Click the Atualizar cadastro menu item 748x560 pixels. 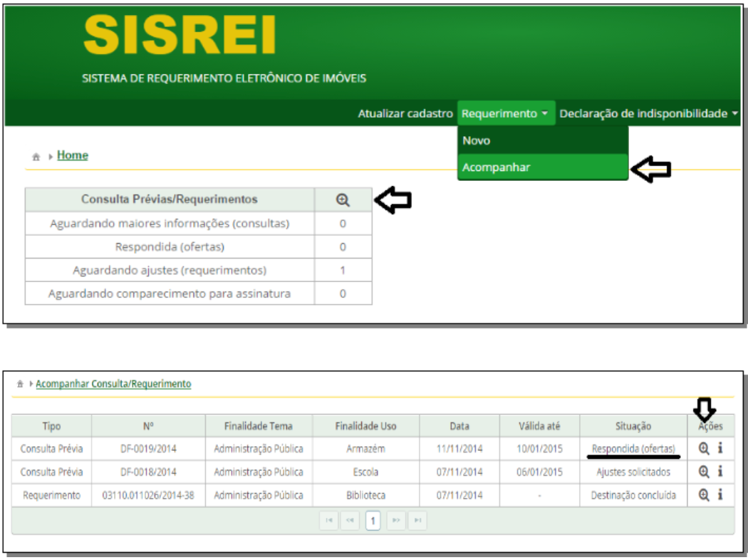pos(405,113)
